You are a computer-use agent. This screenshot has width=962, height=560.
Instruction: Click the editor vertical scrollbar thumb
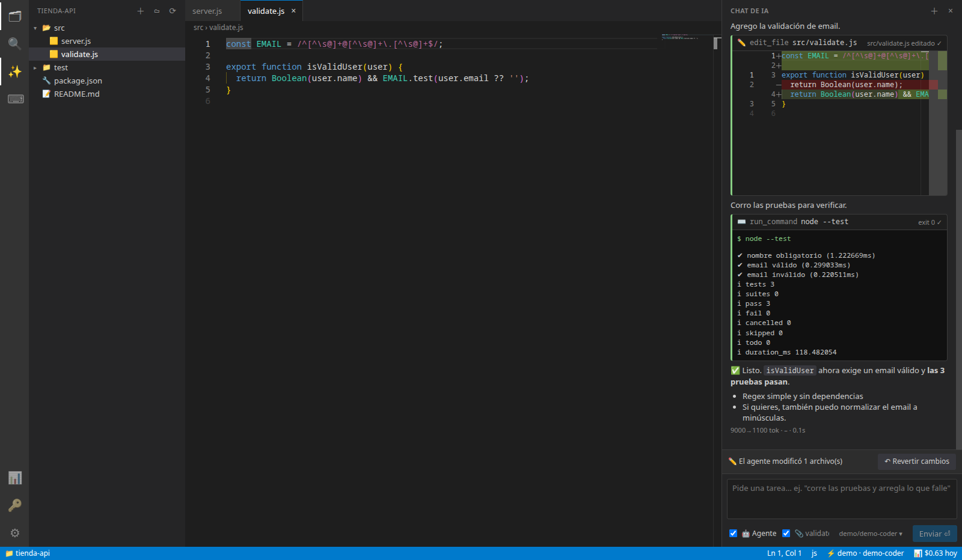point(717,43)
